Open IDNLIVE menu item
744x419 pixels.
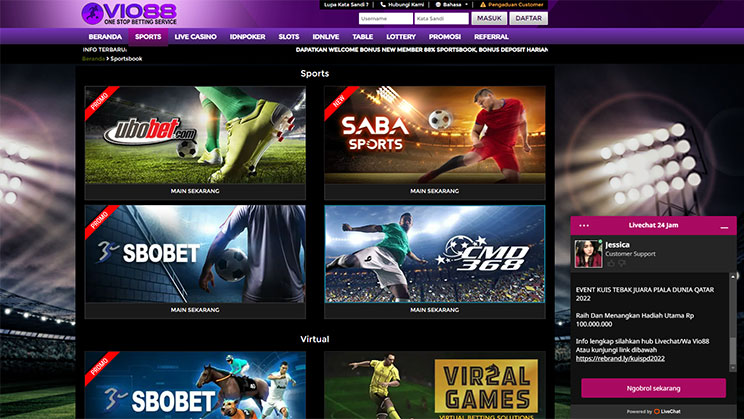326,37
